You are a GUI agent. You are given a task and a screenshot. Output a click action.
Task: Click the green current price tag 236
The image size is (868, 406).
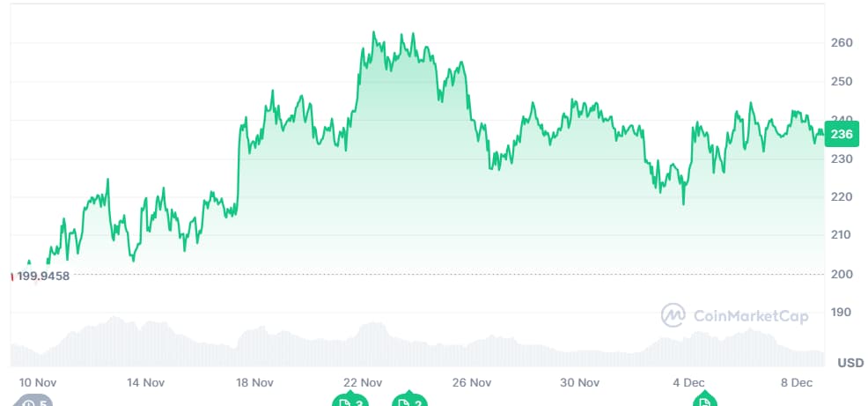pyautogui.click(x=841, y=134)
